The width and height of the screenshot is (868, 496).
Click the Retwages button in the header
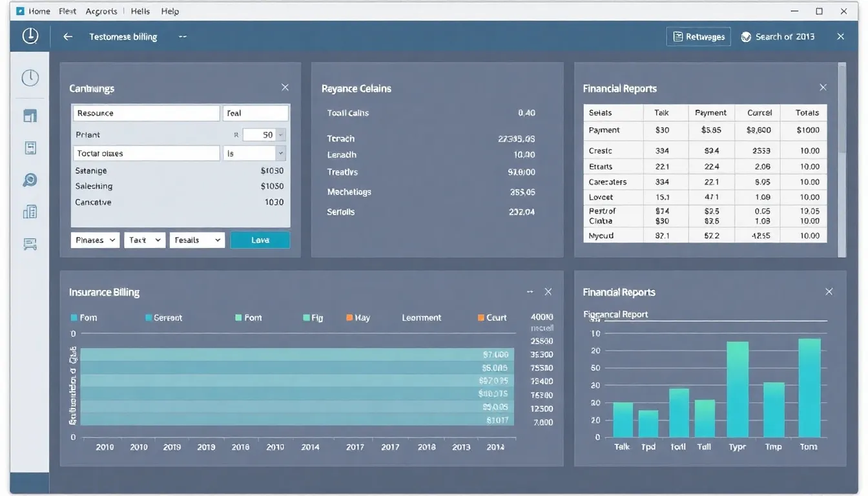point(698,37)
